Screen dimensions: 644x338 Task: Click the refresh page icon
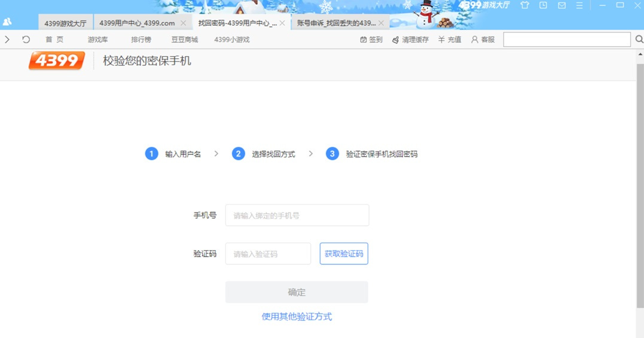click(x=26, y=39)
